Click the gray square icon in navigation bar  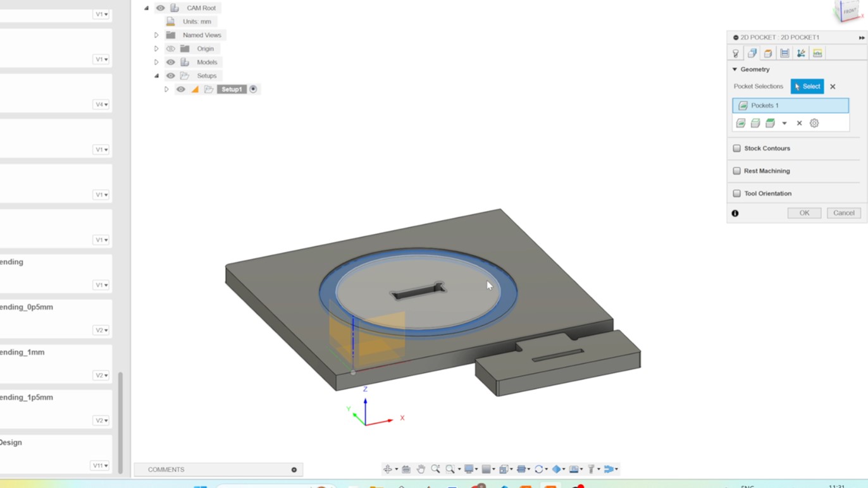pos(487,469)
